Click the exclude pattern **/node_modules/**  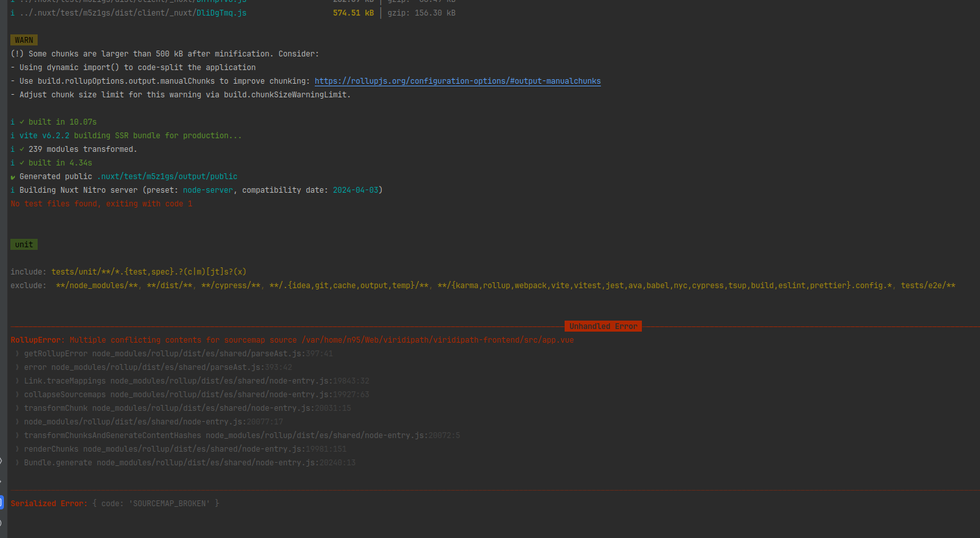pos(97,286)
